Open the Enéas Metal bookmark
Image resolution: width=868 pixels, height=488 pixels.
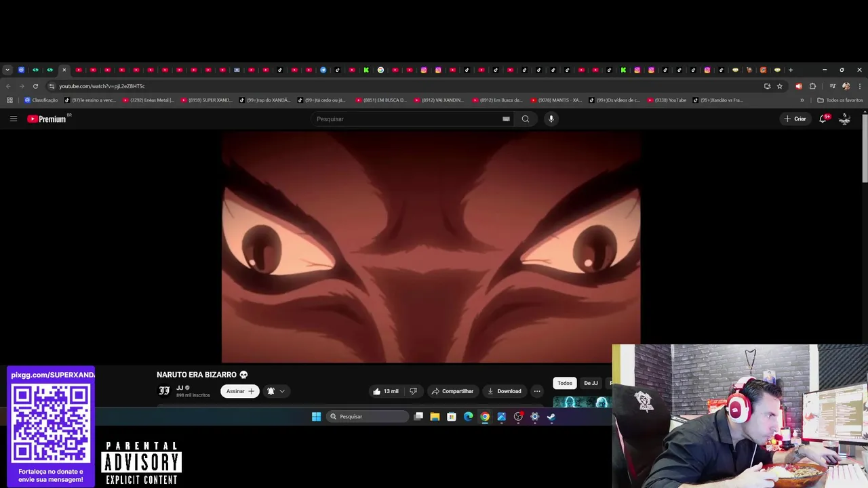149,100
